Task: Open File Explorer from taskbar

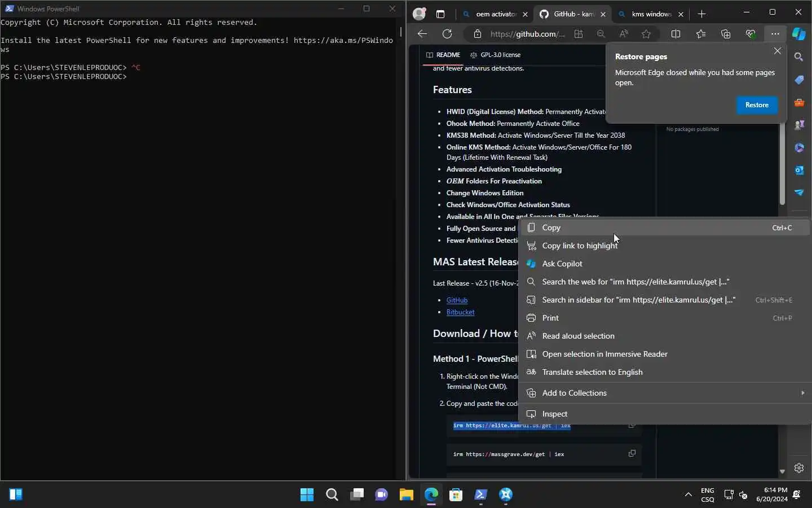Action: click(406, 494)
